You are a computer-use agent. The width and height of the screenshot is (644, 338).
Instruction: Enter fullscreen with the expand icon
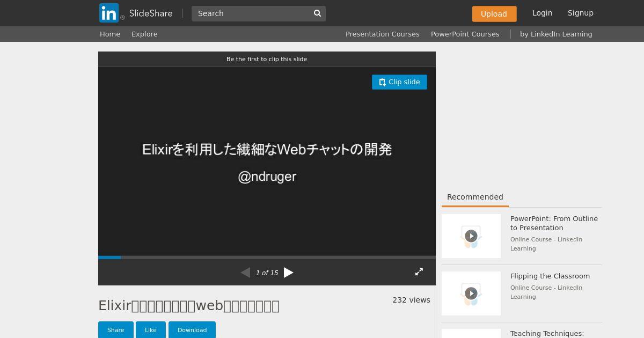pyautogui.click(x=419, y=272)
